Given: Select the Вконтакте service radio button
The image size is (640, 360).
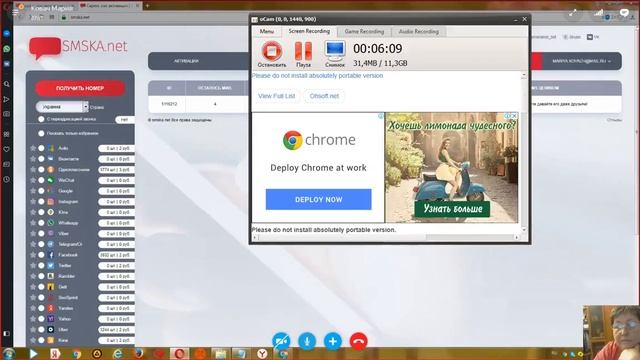Looking at the screenshot, I should pos(41,159).
